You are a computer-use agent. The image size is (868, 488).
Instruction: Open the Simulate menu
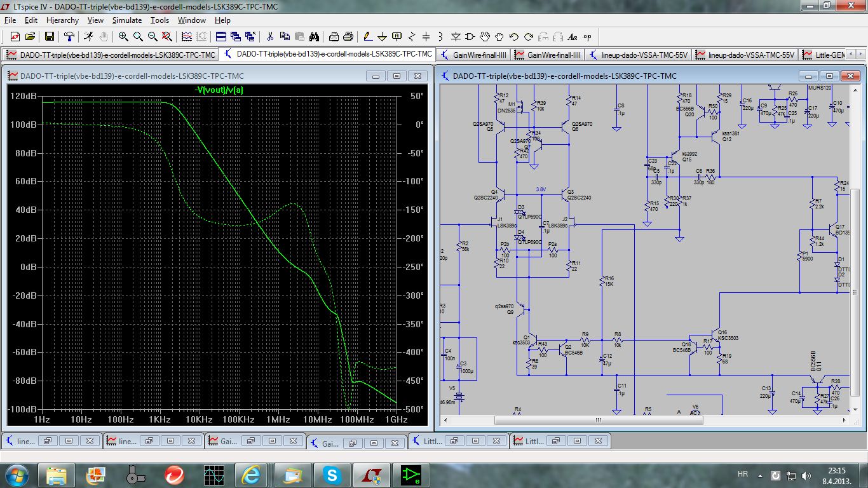click(127, 20)
